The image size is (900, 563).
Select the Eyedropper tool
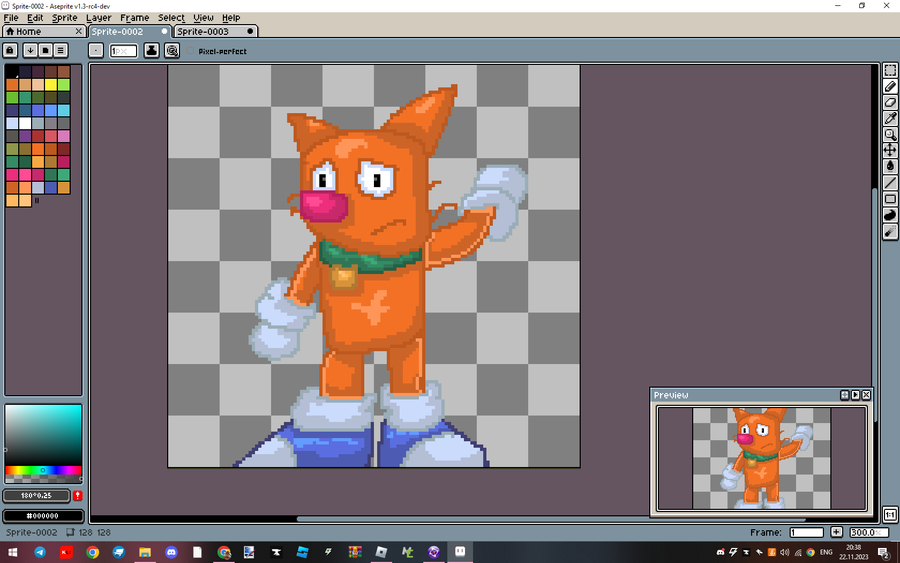coord(890,118)
